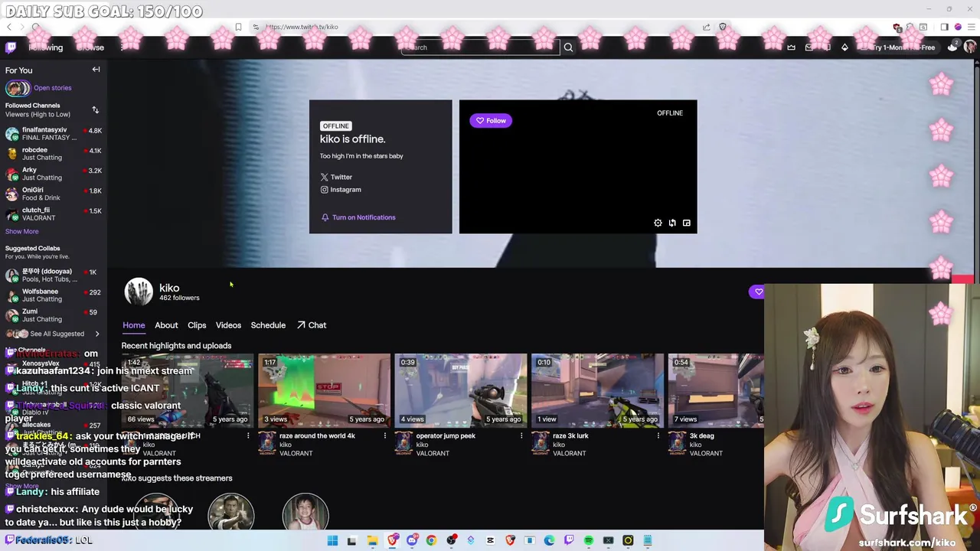The width and height of the screenshot is (980, 551).
Task: Open the Wolfsbanee channel in the sidebar
Action: tap(54, 295)
